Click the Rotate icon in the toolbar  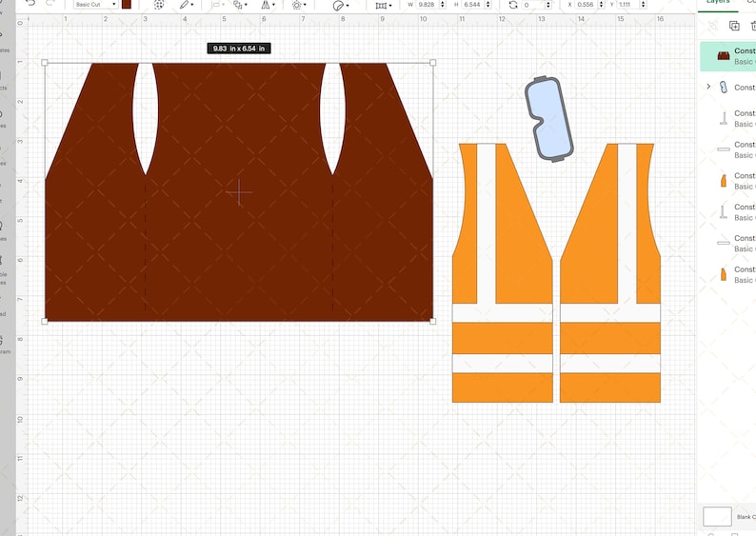click(x=513, y=5)
